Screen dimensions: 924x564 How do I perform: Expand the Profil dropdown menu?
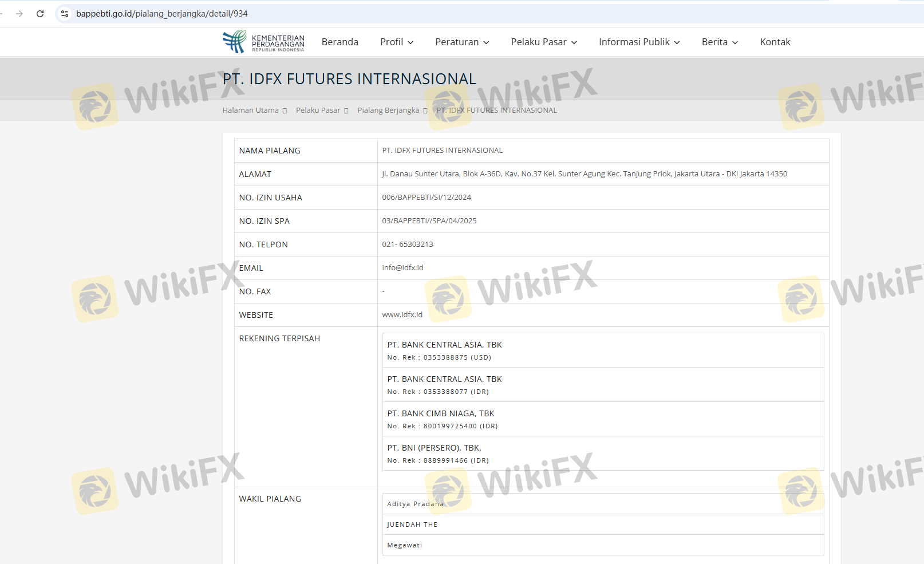tap(397, 42)
